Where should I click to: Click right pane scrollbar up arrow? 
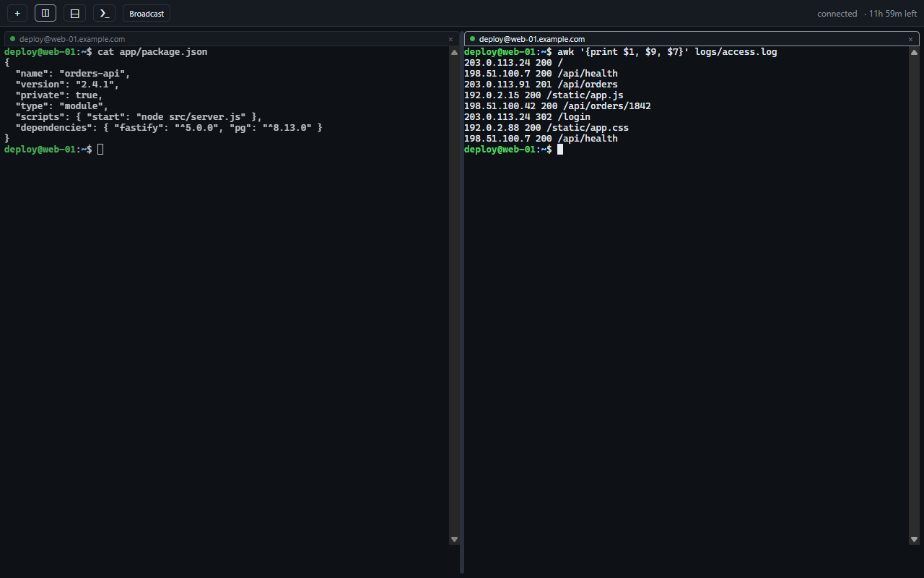point(914,52)
